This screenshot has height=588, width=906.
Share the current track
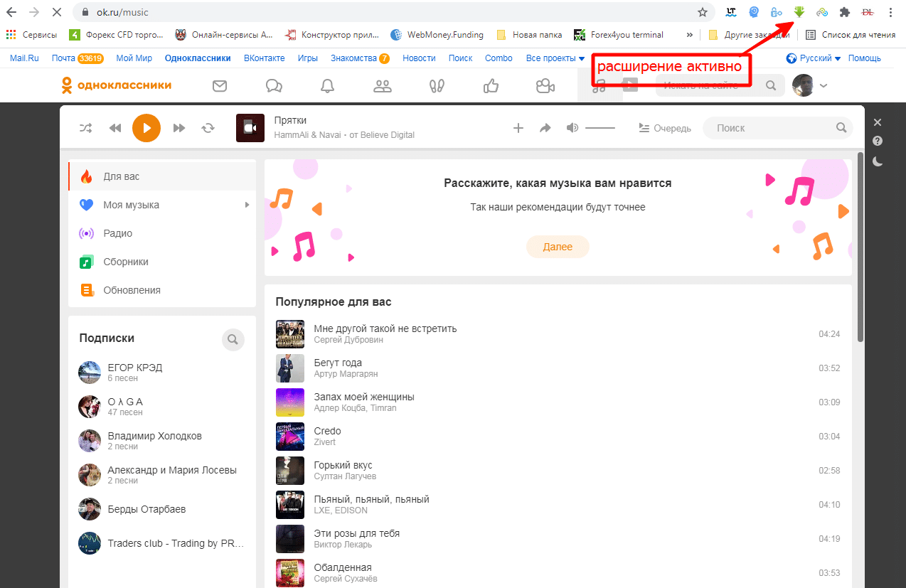click(545, 128)
